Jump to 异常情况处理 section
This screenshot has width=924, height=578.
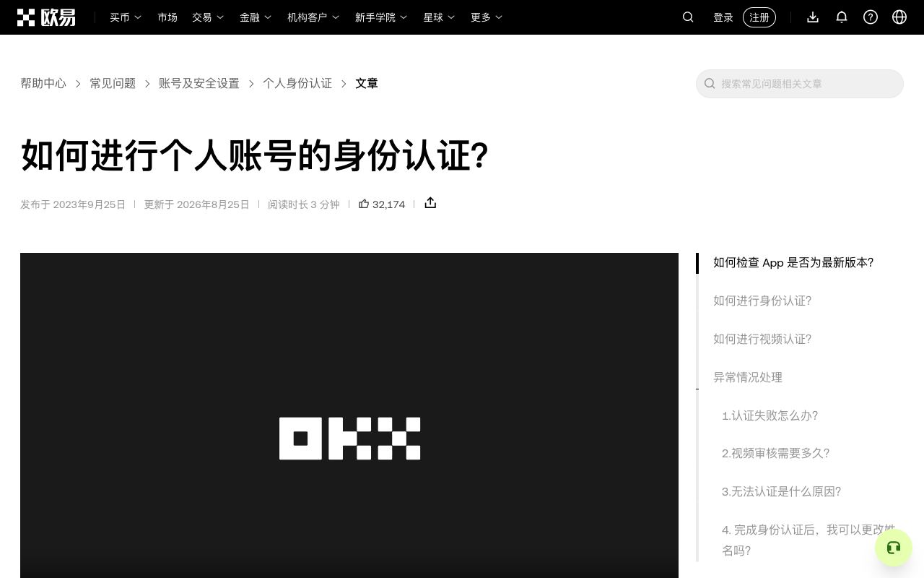pos(748,378)
